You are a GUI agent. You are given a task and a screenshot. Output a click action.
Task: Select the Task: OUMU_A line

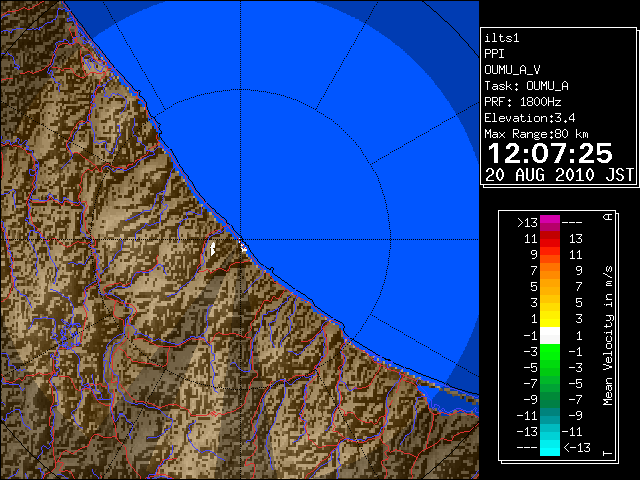(526, 86)
